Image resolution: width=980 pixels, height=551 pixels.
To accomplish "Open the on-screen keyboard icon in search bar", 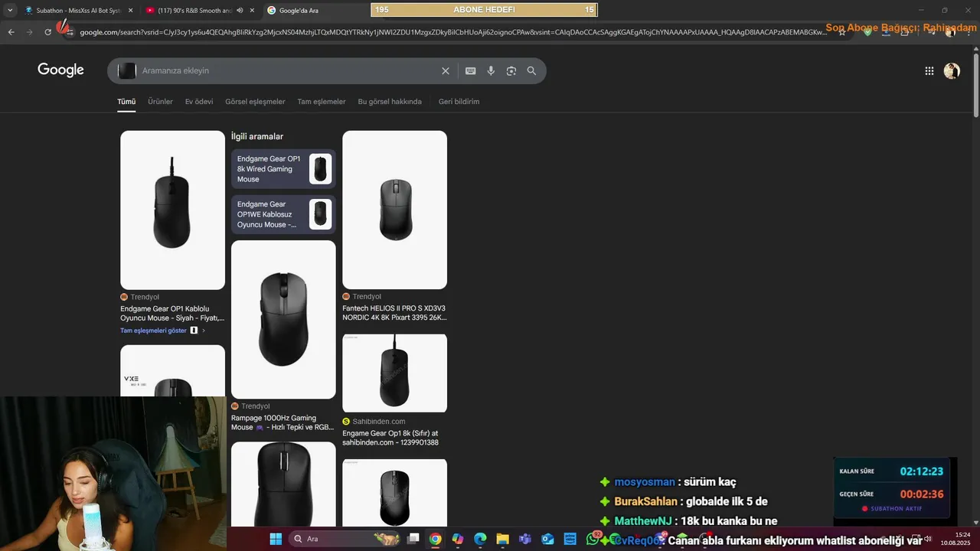I will tap(471, 71).
